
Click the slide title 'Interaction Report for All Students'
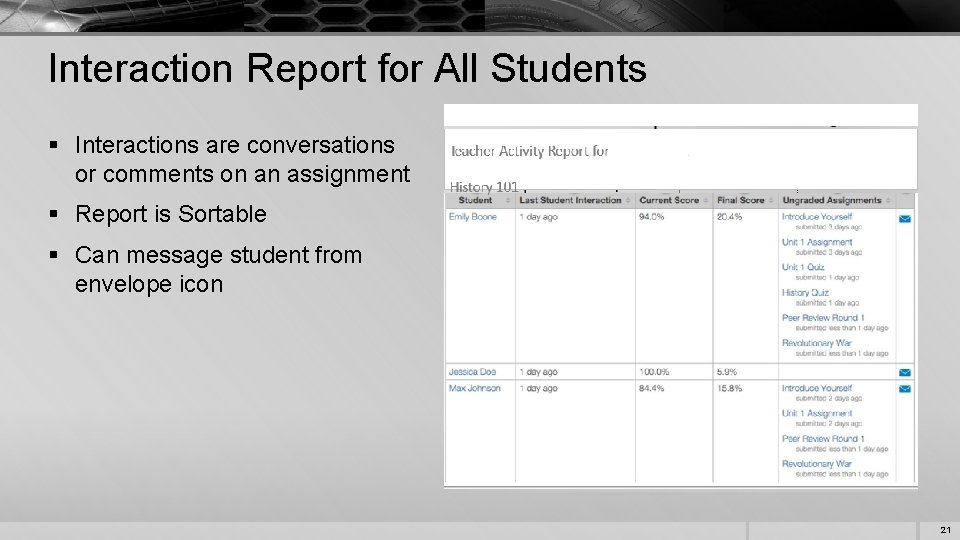tap(347, 68)
